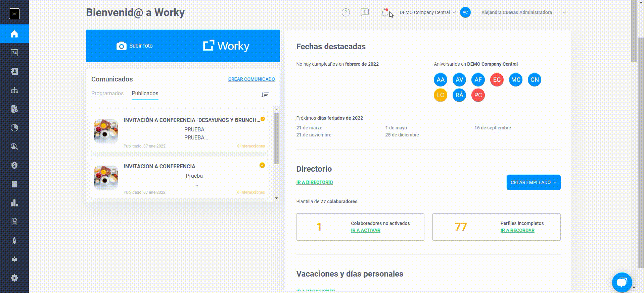This screenshot has height=293, width=644.
Task: Open the person search magnifier icon
Action: click(14, 146)
